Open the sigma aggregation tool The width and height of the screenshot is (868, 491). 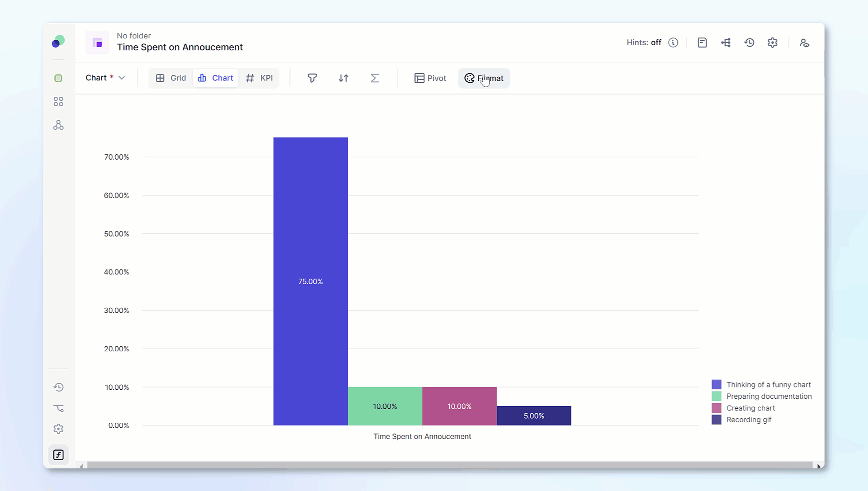tap(375, 78)
